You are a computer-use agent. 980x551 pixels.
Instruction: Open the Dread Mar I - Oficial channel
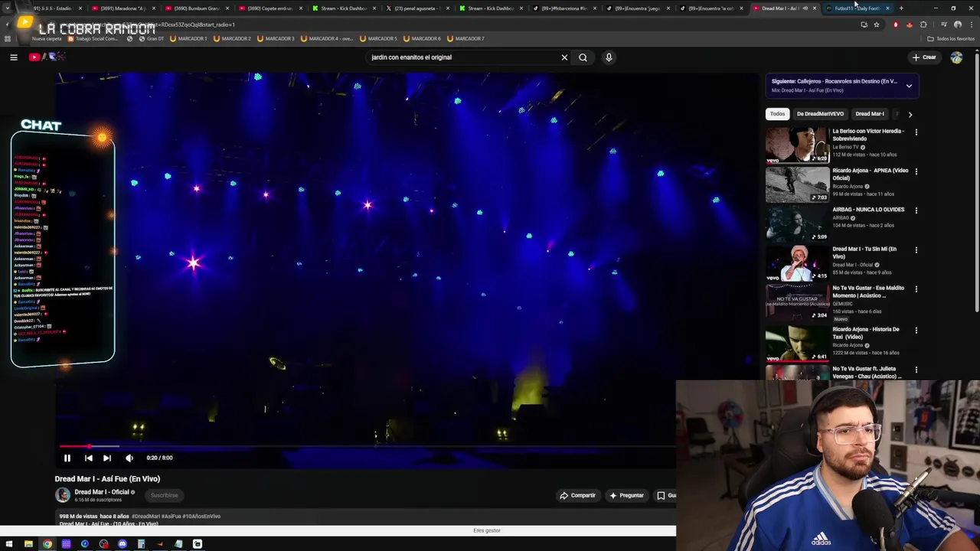coord(102,492)
